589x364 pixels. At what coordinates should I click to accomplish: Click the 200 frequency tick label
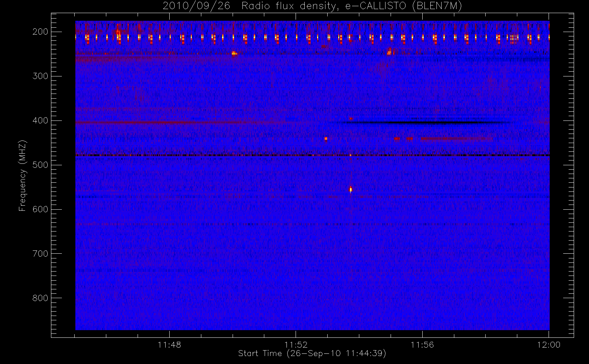(x=40, y=32)
